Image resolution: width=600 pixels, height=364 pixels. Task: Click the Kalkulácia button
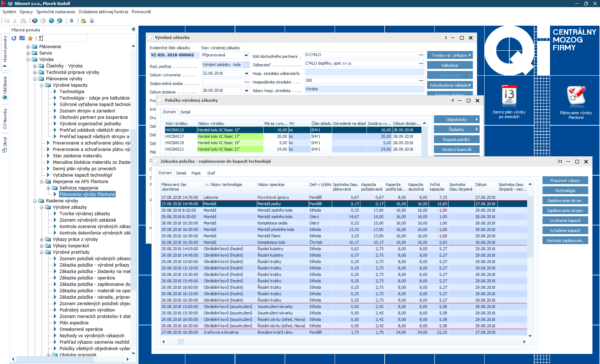[450, 65]
